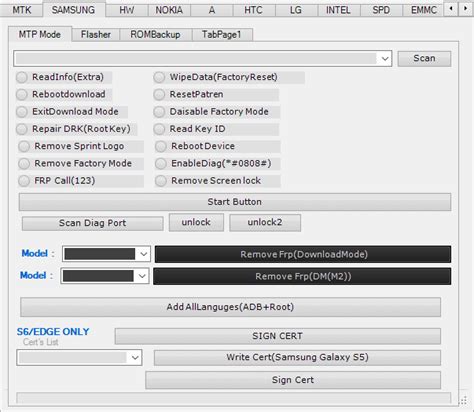The height and width of the screenshot is (412, 474).
Task: Open the Flasher sub-tab
Action: (96, 35)
